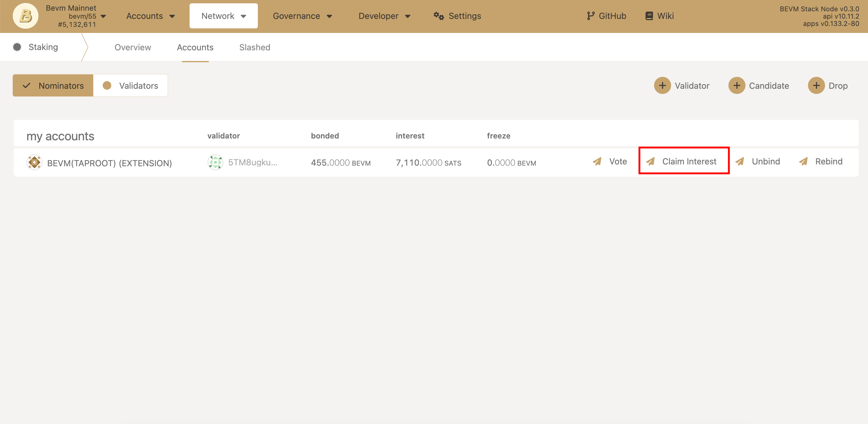Switch to the Validators filter toggle

(x=131, y=86)
